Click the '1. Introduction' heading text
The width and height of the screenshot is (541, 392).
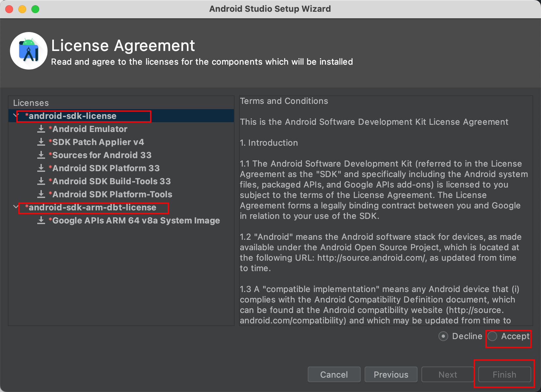click(269, 143)
